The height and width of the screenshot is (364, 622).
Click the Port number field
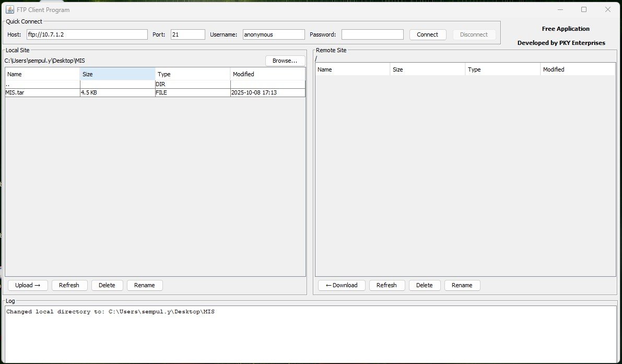tap(187, 34)
